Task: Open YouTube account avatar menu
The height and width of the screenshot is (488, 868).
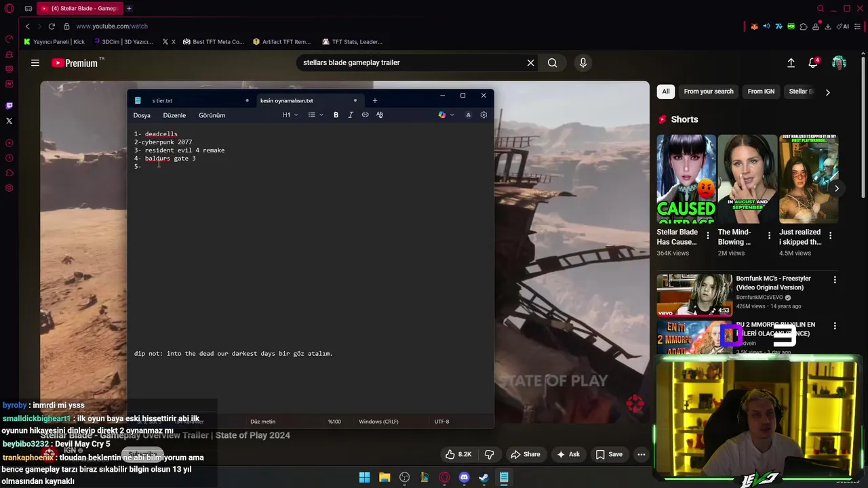Action: (839, 63)
